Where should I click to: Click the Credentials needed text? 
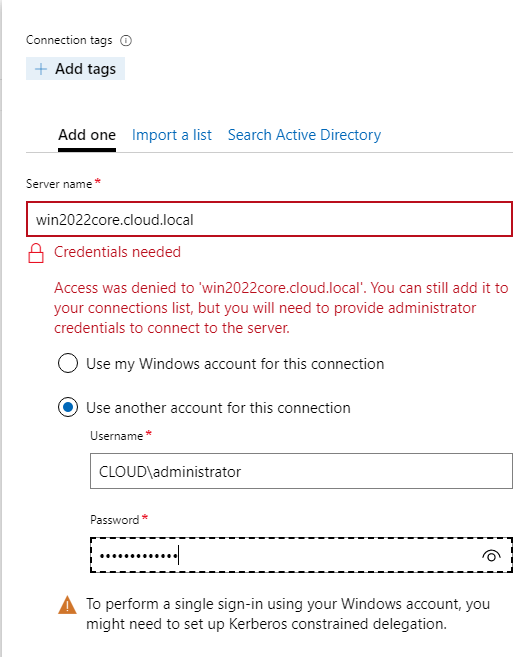click(117, 252)
